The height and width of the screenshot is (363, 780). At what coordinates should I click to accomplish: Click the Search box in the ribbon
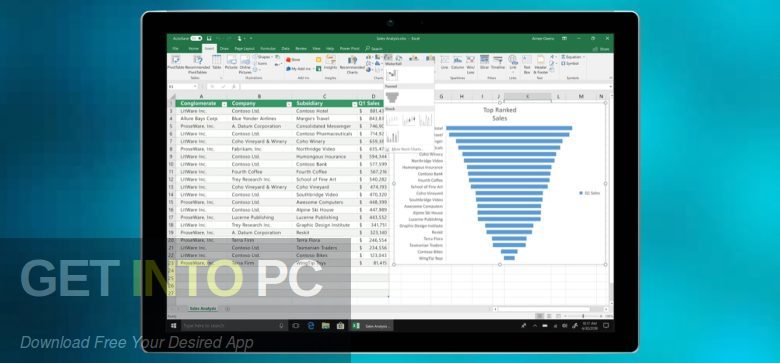[x=374, y=49]
